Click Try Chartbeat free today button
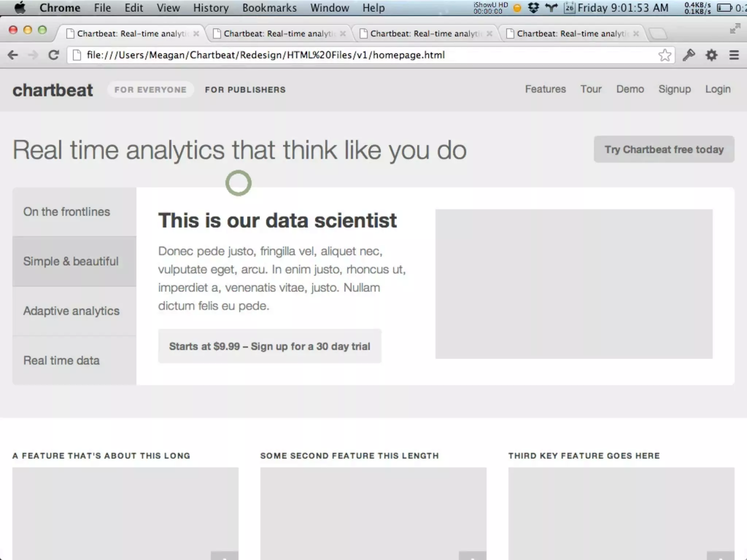 pos(664,149)
